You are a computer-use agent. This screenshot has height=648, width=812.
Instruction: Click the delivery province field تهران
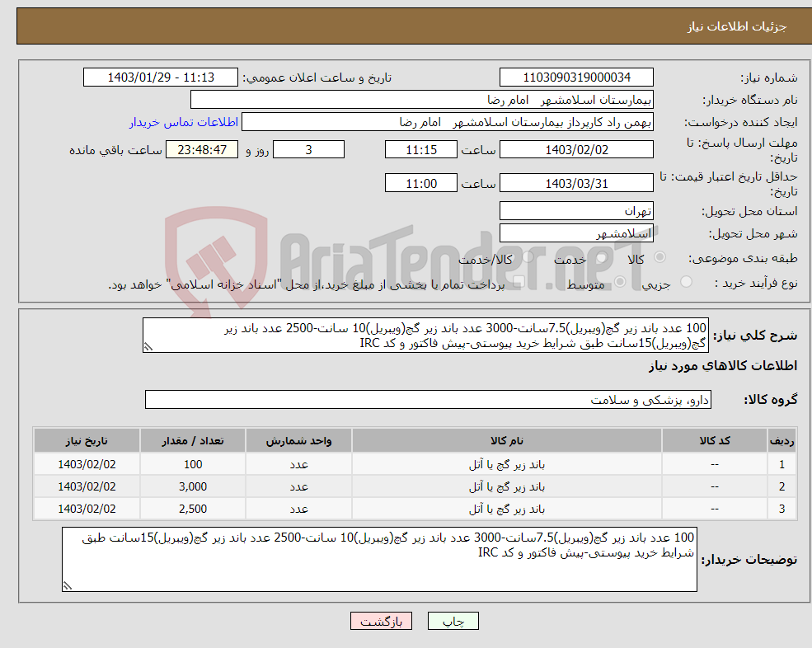coord(576,211)
